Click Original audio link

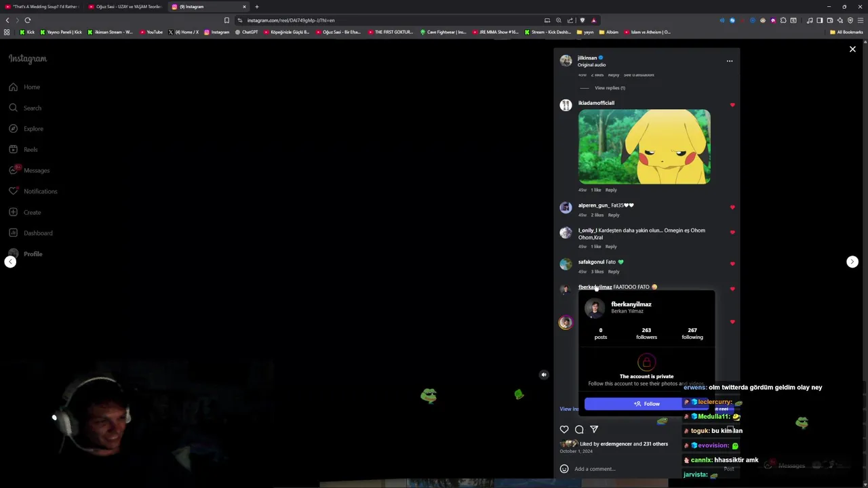coord(592,64)
